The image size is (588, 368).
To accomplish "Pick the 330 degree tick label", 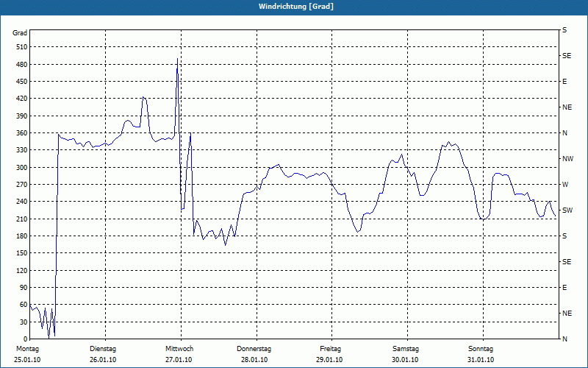I will click(x=22, y=150).
